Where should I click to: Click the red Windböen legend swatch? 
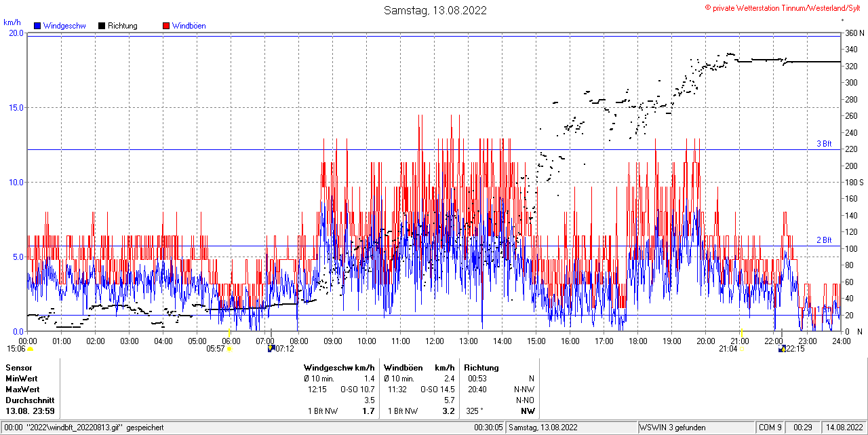(x=166, y=26)
